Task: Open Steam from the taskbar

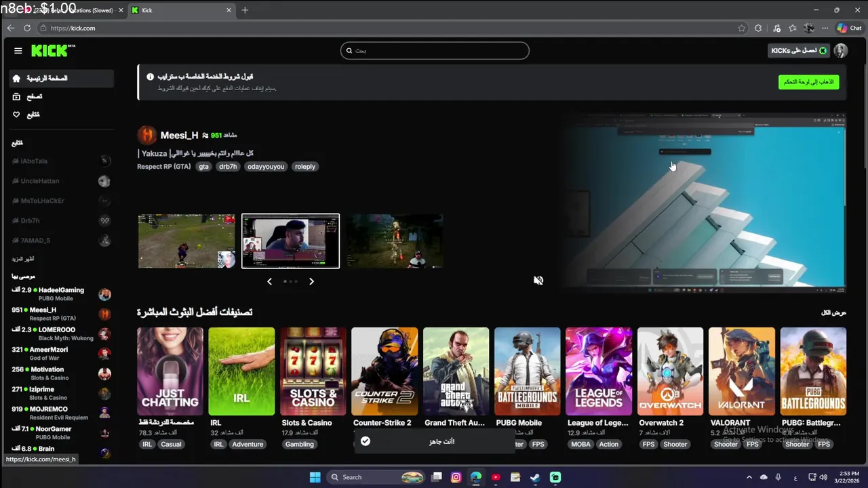Action: pos(535,477)
